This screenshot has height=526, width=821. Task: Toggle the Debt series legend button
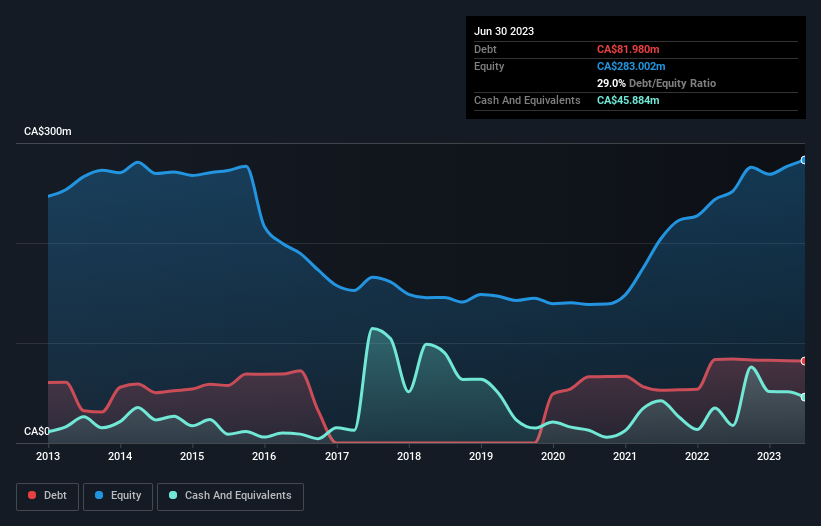coord(48,496)
